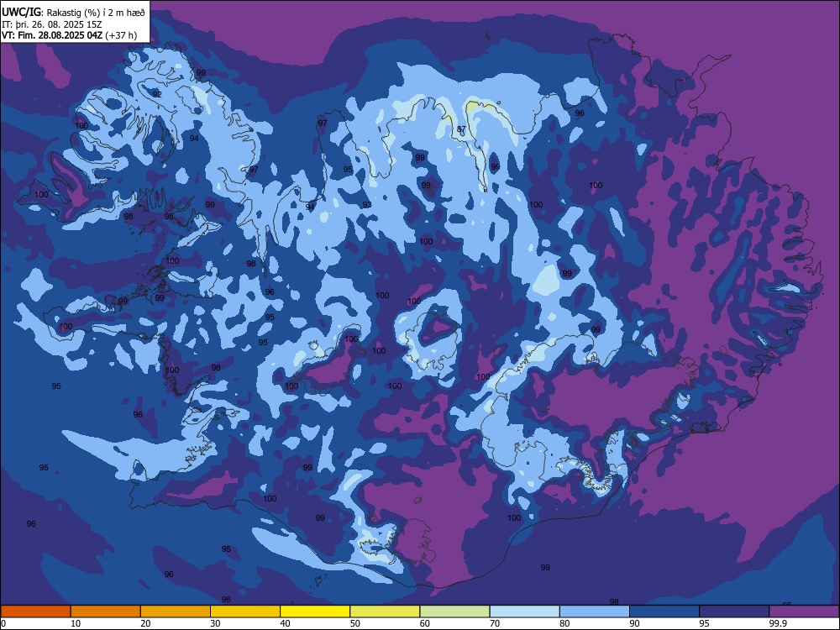
Task: Click the purple legend swatch above 99.9
Action: 804,612
